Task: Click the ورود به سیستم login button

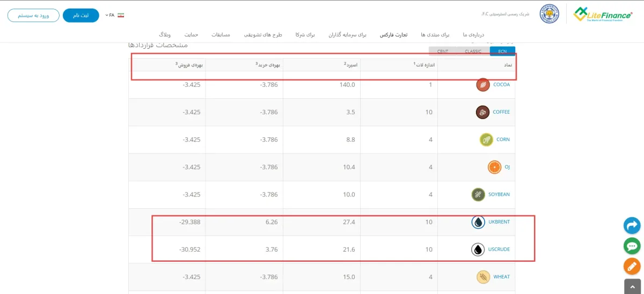Action: 33,15
